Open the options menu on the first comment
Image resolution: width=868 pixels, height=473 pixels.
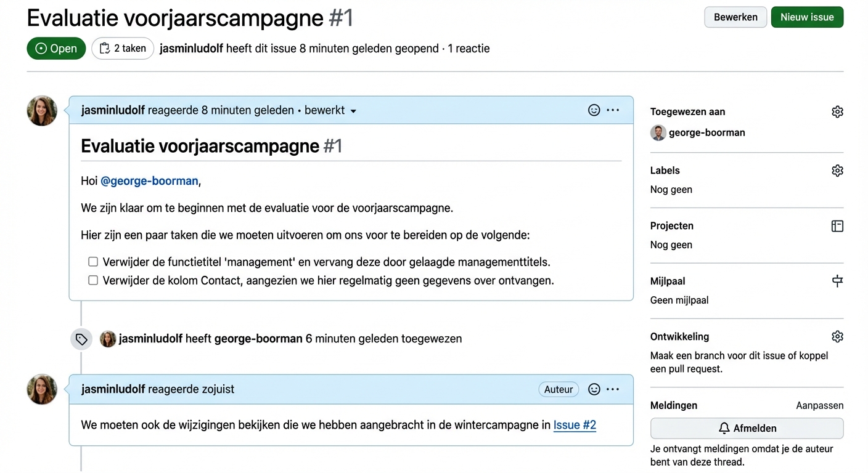pos(613,110)
